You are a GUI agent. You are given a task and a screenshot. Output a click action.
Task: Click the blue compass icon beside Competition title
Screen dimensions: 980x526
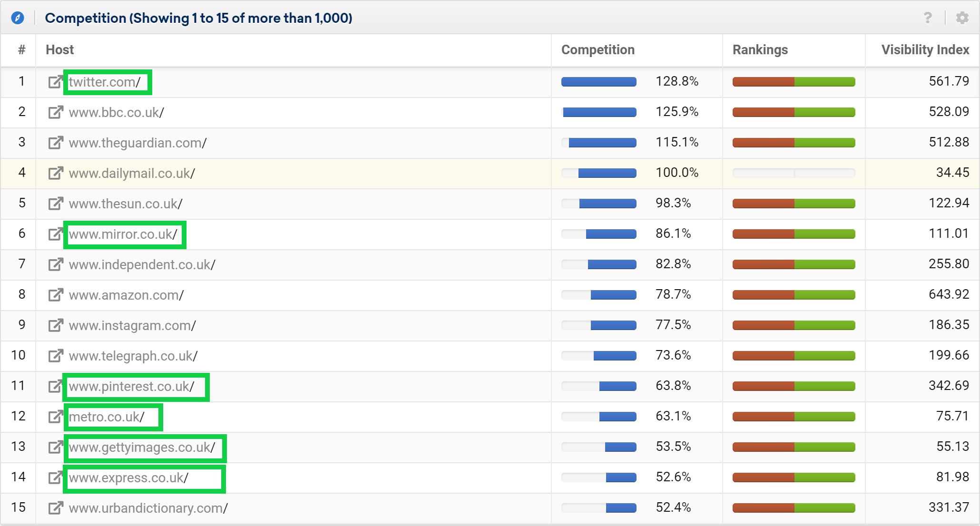[x=18, y=18]
